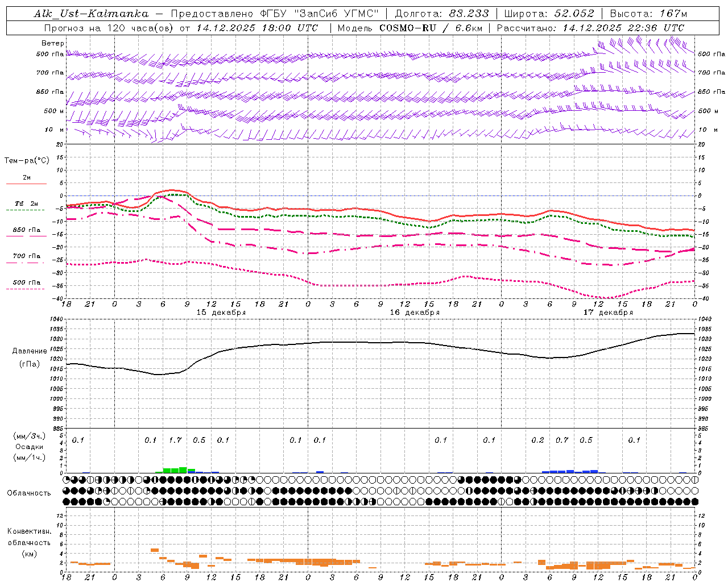Click the station title "Alk_Ust-Kalmanka"

[x=91, y=14]
